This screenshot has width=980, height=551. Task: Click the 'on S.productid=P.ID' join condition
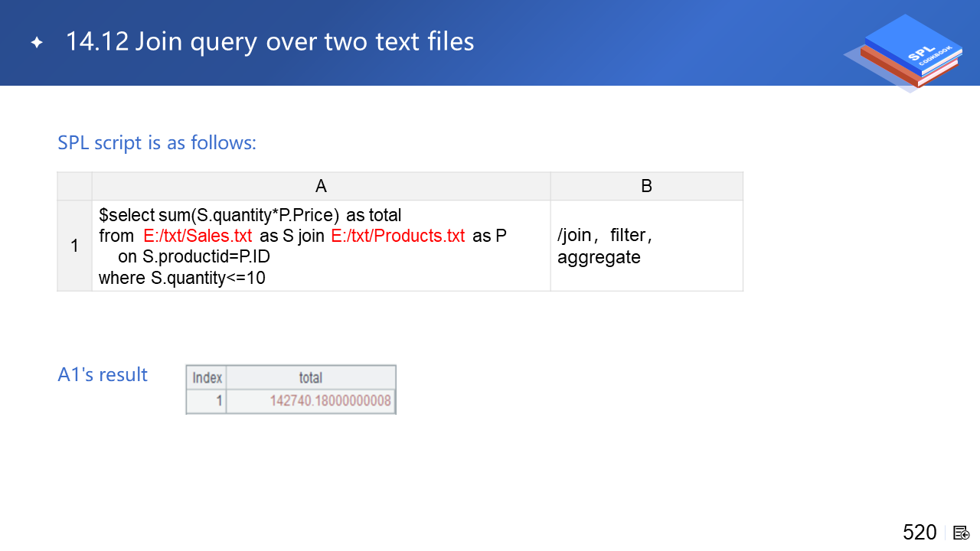pyautogui.click(x=194, y=257)
